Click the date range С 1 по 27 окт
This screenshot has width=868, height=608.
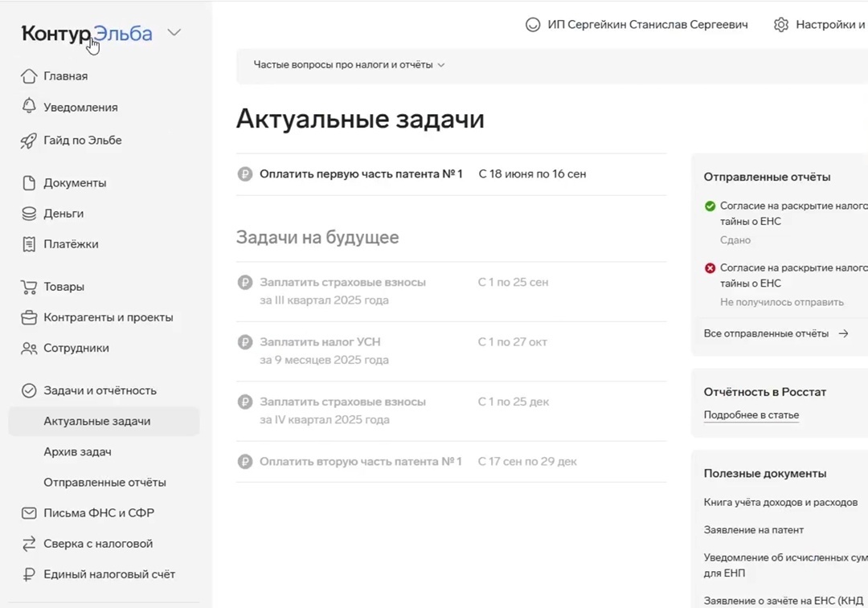[512, 342]
